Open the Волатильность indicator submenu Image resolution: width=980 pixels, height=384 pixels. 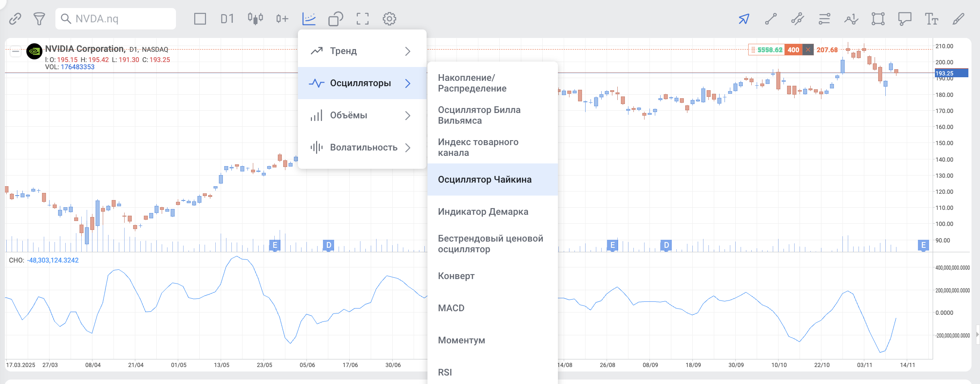(x=362, y=147)
